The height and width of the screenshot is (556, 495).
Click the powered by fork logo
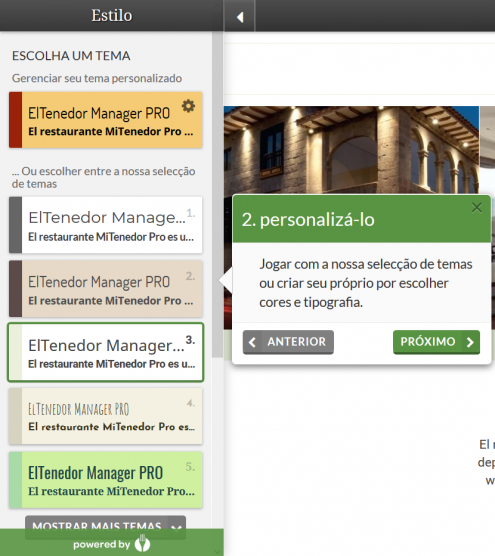click(142, 544)
